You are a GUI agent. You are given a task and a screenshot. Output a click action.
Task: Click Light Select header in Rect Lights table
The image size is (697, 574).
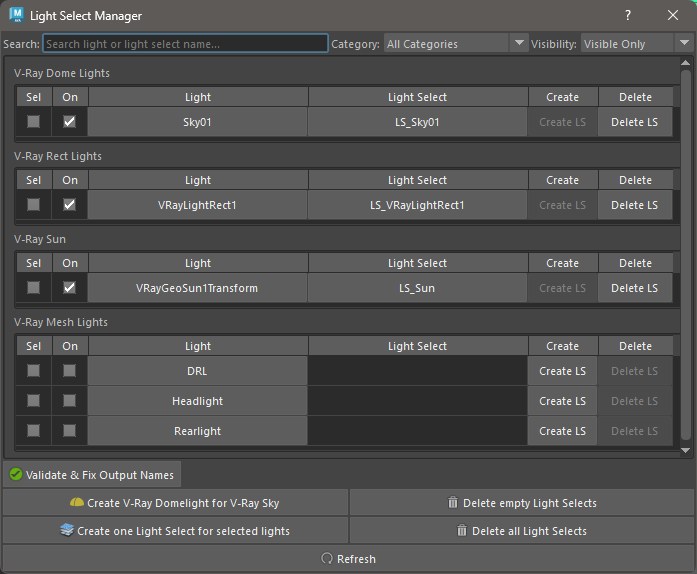point(417,180)
